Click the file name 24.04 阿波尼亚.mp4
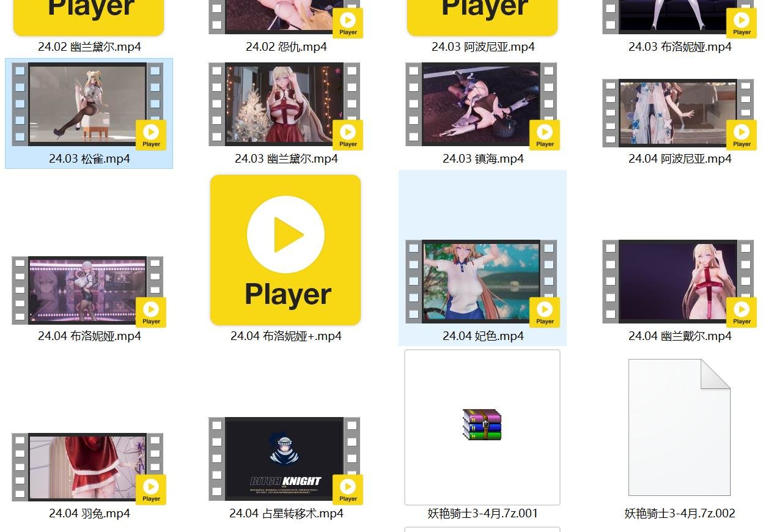The image size is (774, 532). click(680, 159)
